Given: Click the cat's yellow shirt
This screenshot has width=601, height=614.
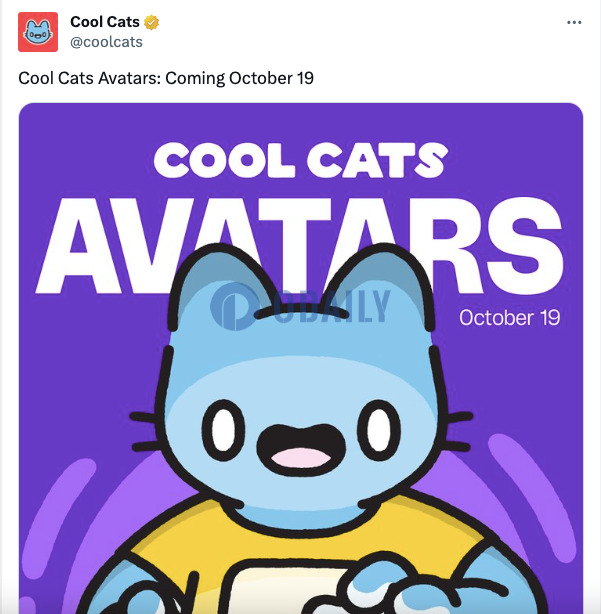Looking at the screenshot, I should click(301, 540).
